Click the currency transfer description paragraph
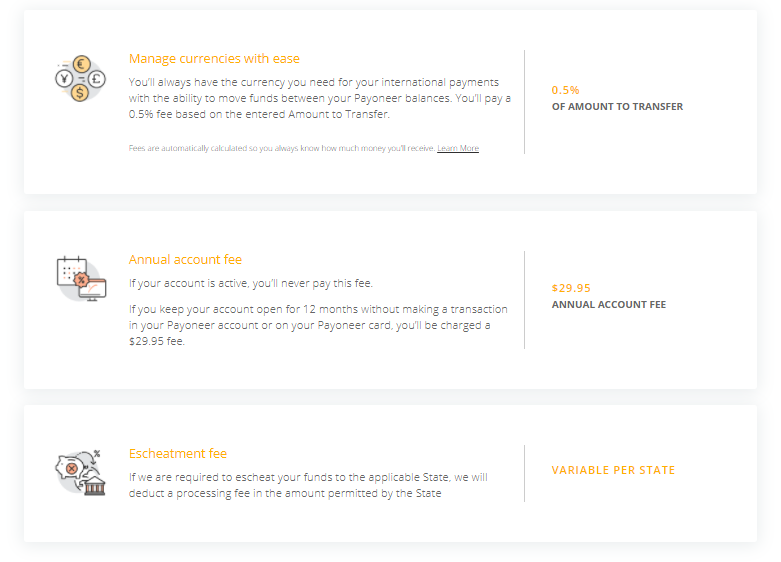 320,98
